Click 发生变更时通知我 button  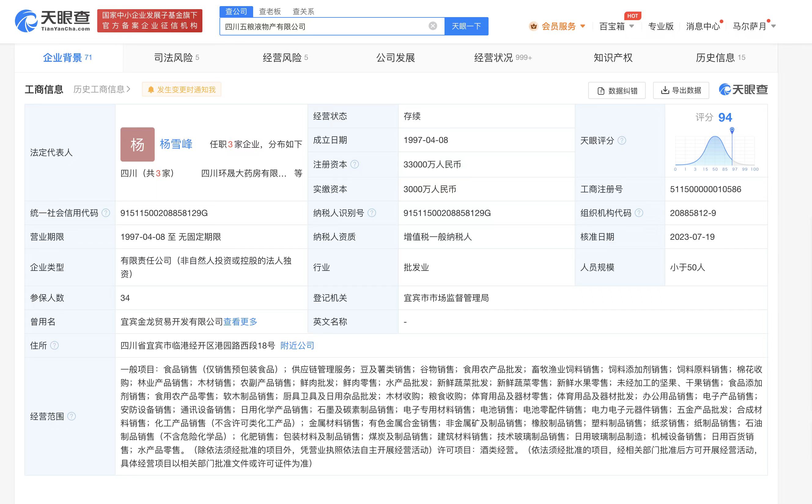[x=182, y=90]
